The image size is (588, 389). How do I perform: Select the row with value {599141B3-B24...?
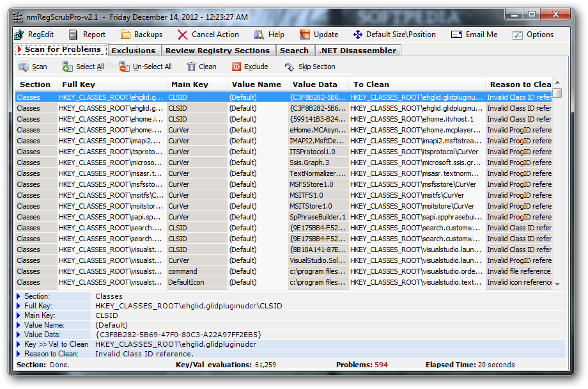[x=284, y=119]
